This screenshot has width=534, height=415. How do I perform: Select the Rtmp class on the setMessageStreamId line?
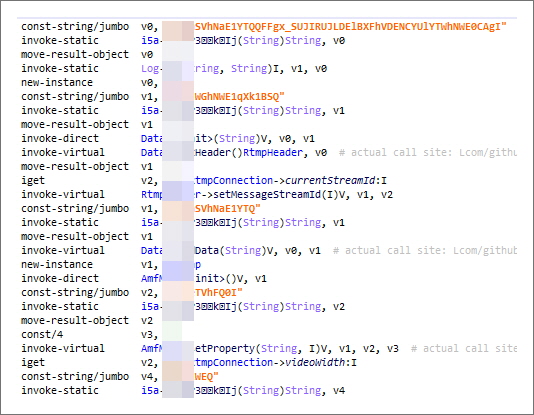pos(152,194)
